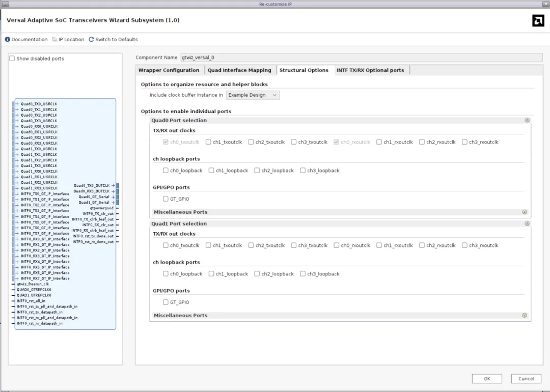Screen dimensions: 550x392
Task: Open INTF TX/RX Optional ports tab
Action: click(x=370, y=70)
